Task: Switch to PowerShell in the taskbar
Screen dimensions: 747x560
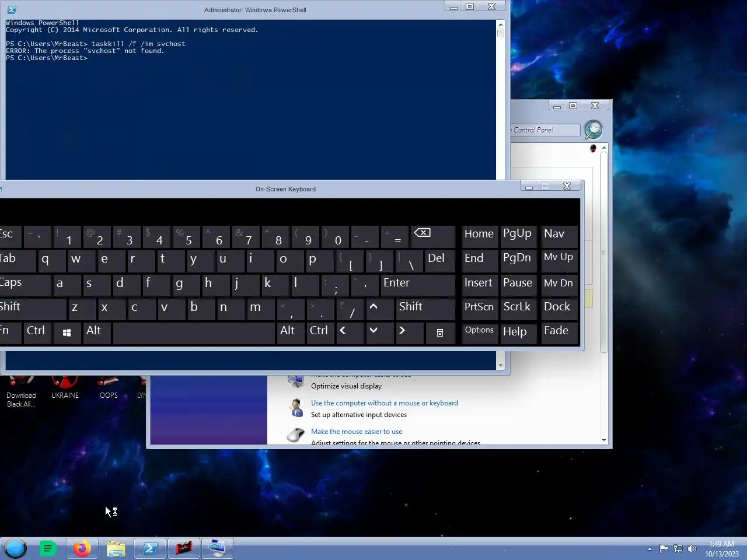Action: (x=150, y=548)
